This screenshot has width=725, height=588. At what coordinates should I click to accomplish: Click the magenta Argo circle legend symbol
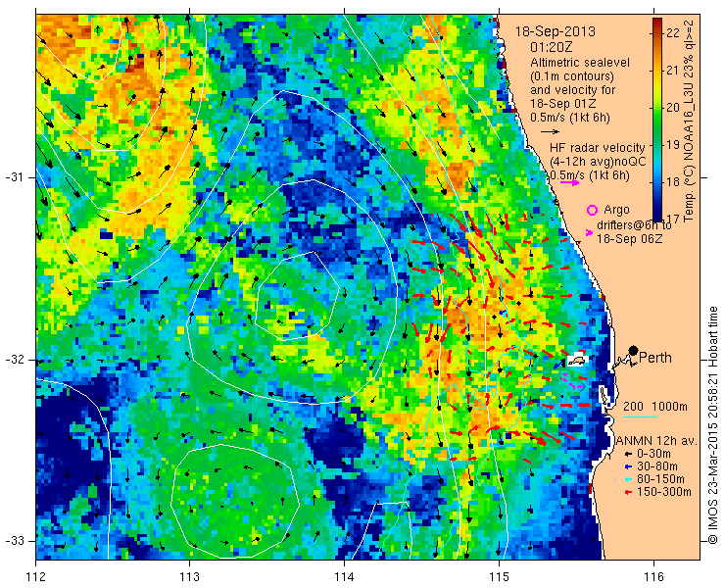592,210
